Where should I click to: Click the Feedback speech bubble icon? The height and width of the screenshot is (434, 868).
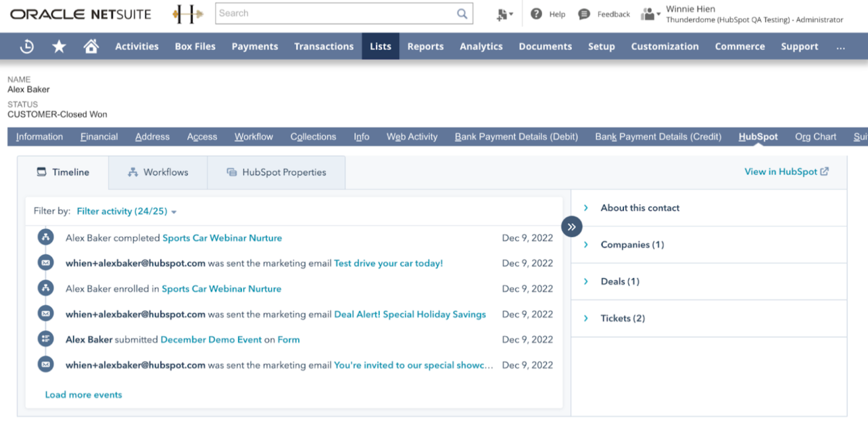[584, 14]
